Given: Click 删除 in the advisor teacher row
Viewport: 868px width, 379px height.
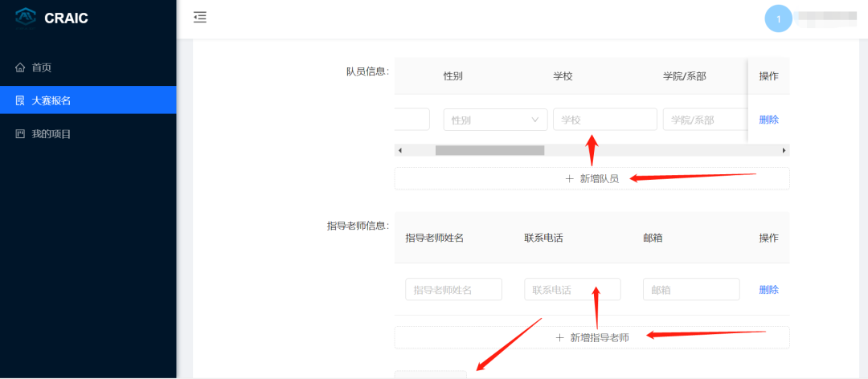Looking at the screenshot, I should pyautogui.click(x=768, y=290).
